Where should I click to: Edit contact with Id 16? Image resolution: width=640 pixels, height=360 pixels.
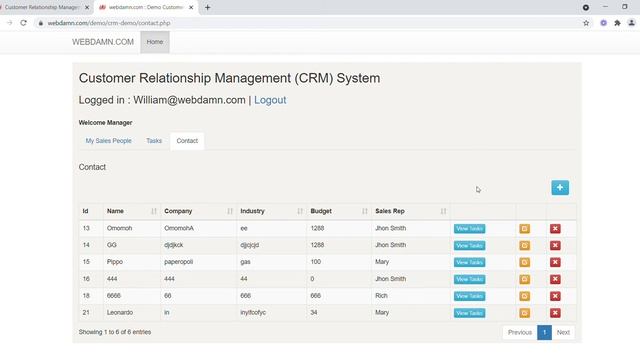pyautogui.click(x=524, y=279)
